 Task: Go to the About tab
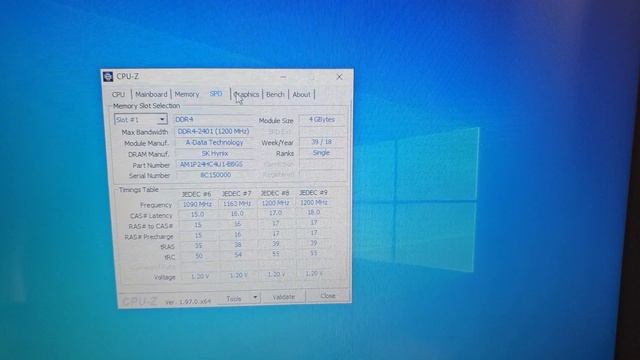click(x=302, y=94)
